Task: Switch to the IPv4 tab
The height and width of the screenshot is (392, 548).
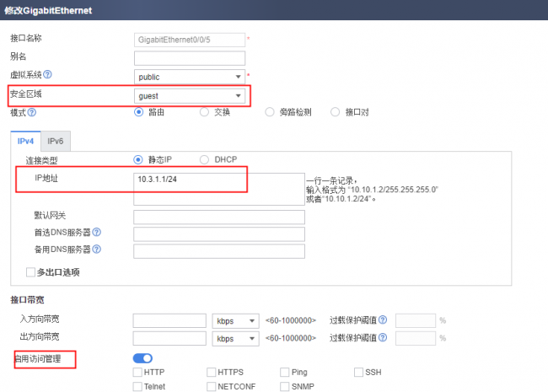Action: [x=25, y=141]
